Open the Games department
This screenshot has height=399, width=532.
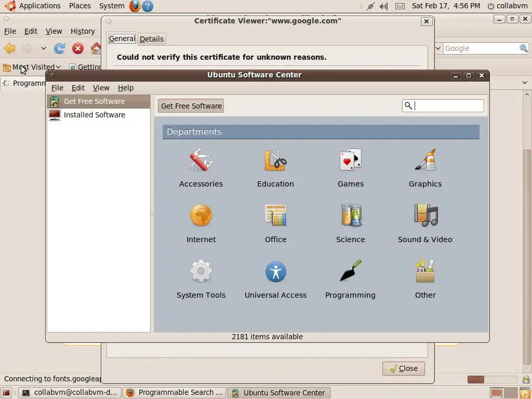pos(351,168)
